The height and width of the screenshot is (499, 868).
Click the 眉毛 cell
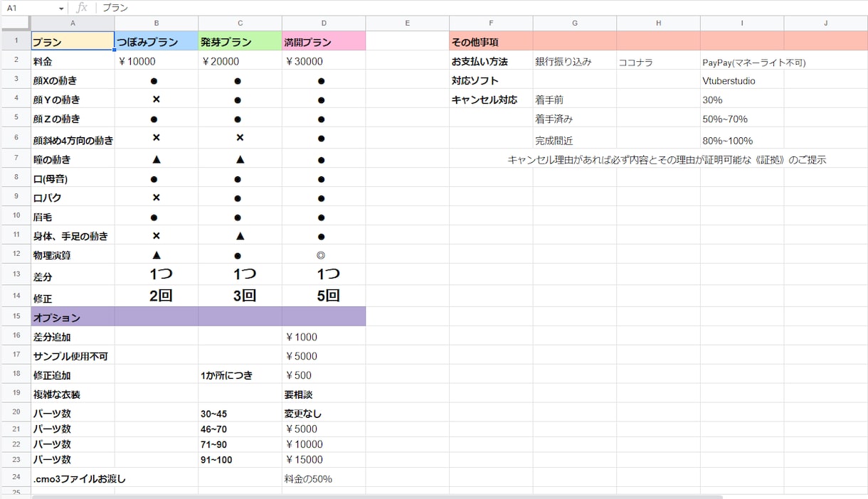point(73,217)
